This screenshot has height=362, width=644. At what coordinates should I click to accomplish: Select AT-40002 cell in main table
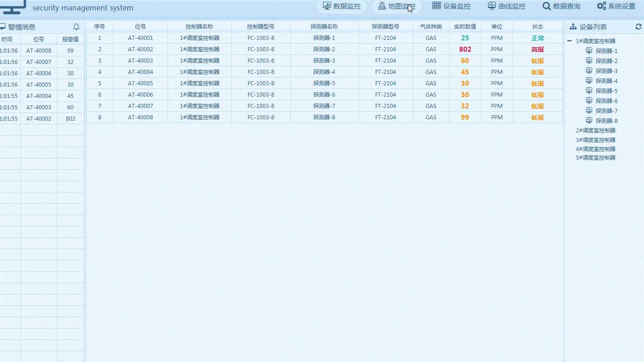(x=140, y=49)
